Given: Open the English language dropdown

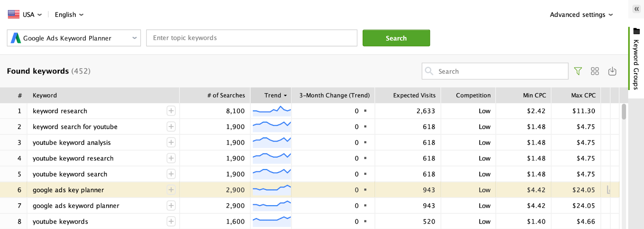Looking at the screenshot, I should pos(69,14).
